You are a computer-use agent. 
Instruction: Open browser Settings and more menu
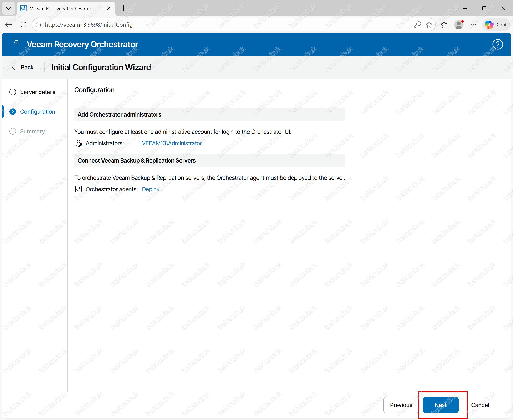(x=474, y=25)
